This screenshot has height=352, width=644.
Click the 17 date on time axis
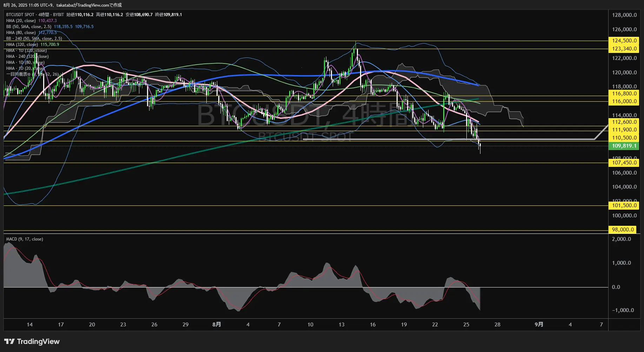coord(61,325)
